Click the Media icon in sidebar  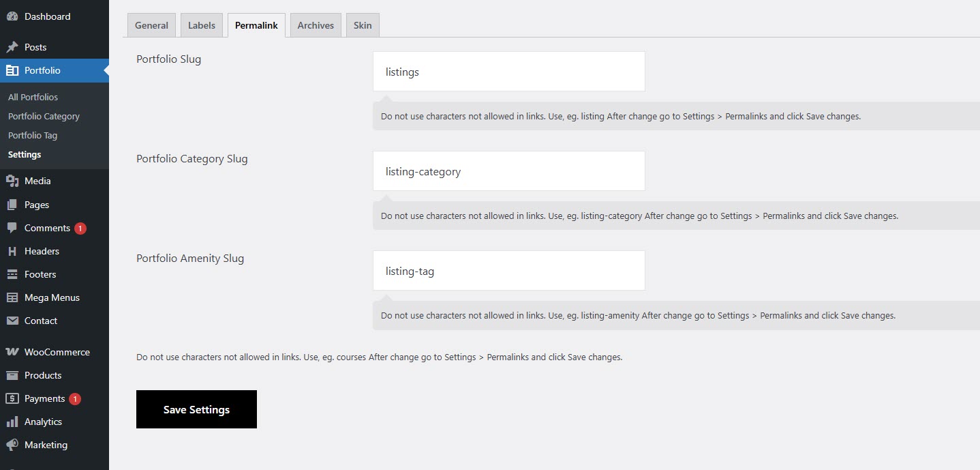12,181
